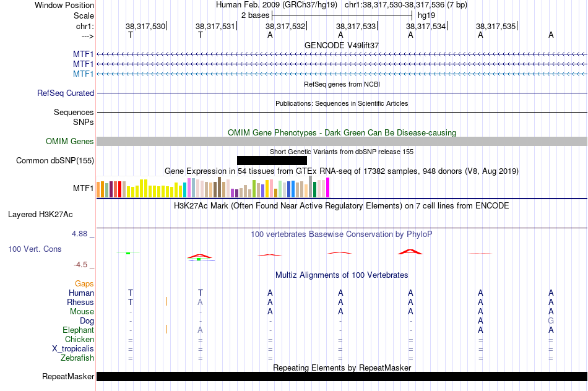The height and width of the screenshot is (391, 588).
Task: Click the X_tropicalis species label
Action: pyautogui.click(x=73, y=349)
